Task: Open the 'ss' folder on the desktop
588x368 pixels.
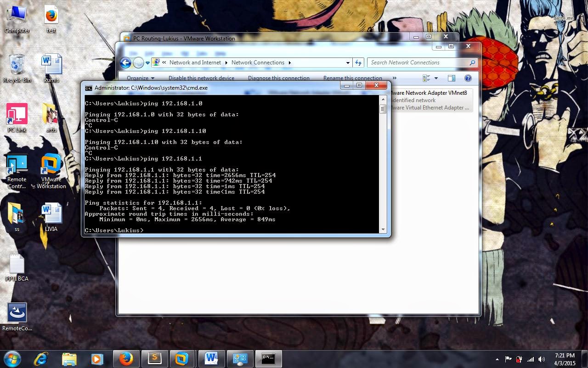Action: point(17,217)
